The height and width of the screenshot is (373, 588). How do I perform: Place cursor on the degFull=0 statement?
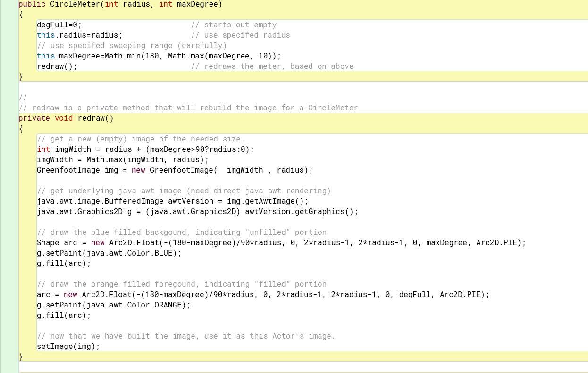point(59,25)
